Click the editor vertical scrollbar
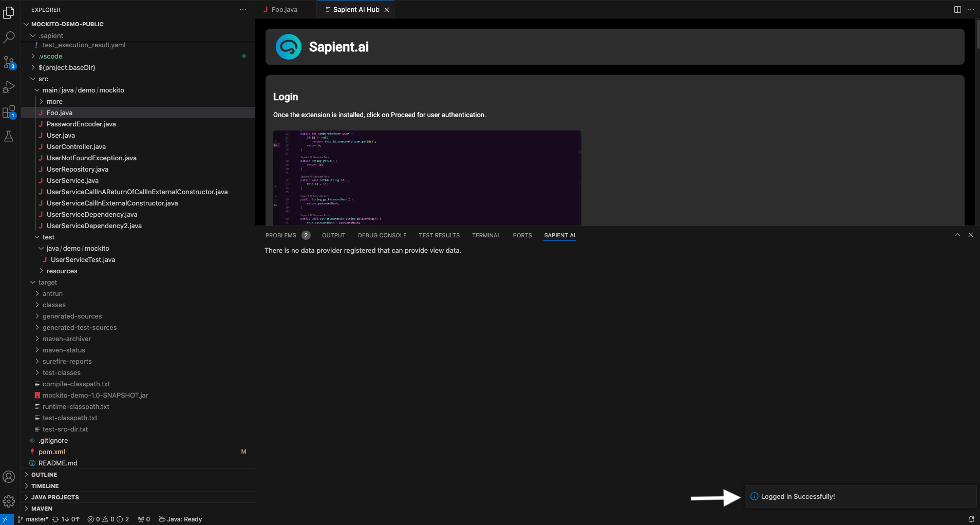The height and width of the screenshot is (525, 980). (977, 34)
